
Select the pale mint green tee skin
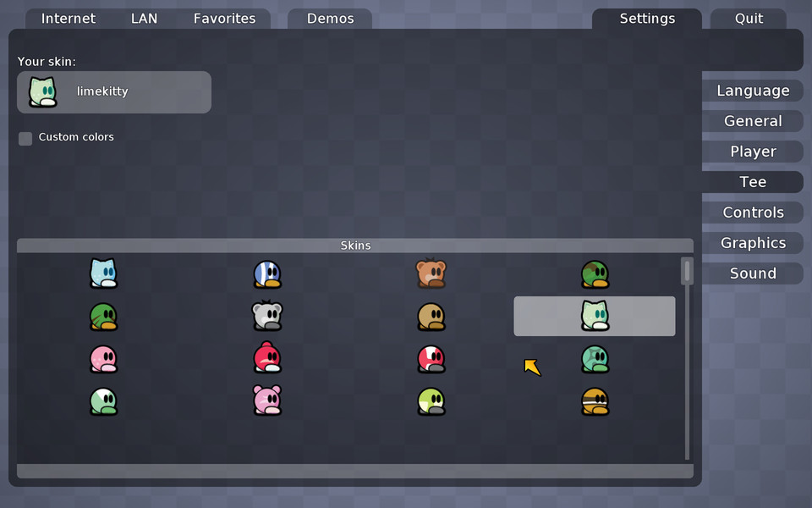103,401
